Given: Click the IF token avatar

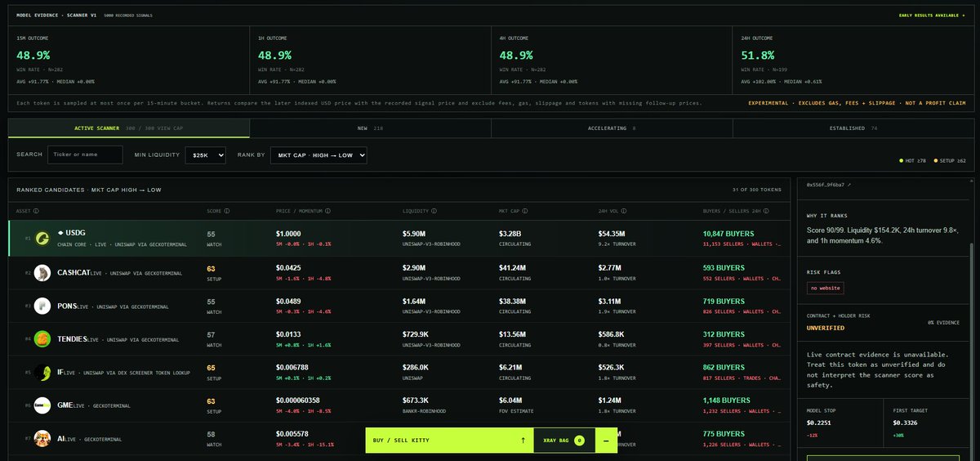Looking at the screenshot, I should (x=41, y=373).
